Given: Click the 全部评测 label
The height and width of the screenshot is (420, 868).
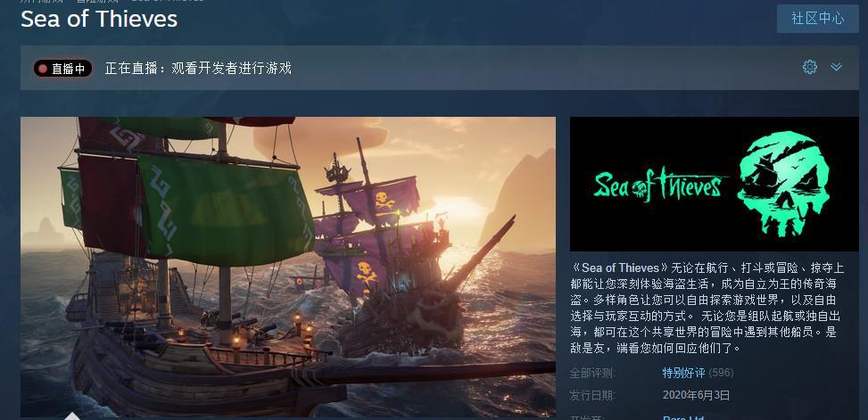Looking at the screenshot, I should point(592,373).
